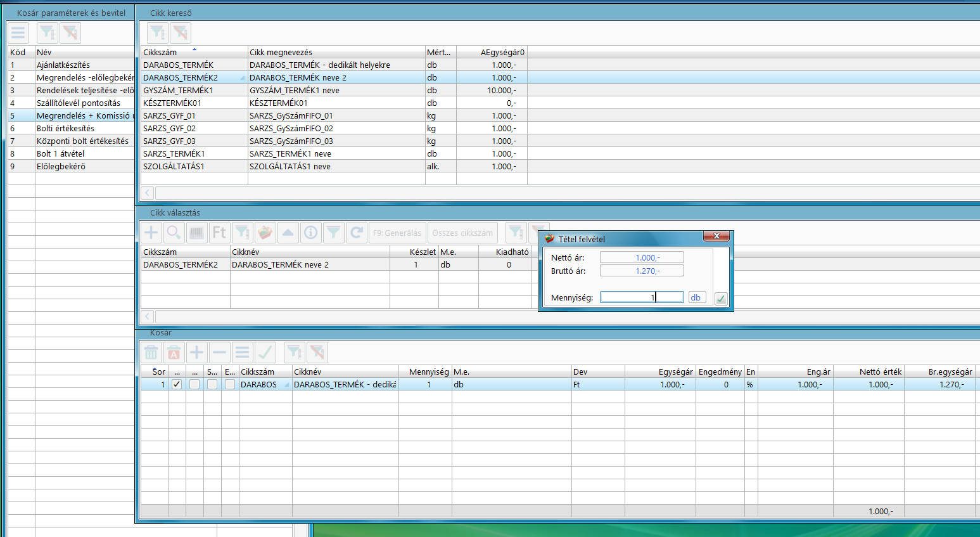Viewport: 980px width, 537px height.
Task: Click the trash can icon in Kosár toolbar
Action: pyautogui.click(x=151, y=353)
